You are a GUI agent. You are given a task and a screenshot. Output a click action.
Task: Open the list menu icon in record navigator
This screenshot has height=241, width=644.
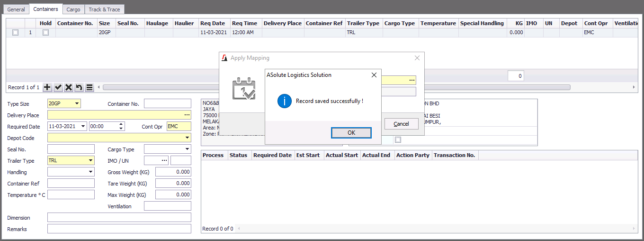[89, 87]
